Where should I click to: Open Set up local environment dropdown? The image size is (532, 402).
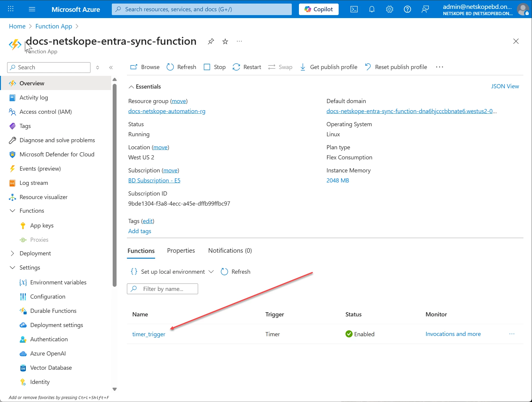click(172, 272)
